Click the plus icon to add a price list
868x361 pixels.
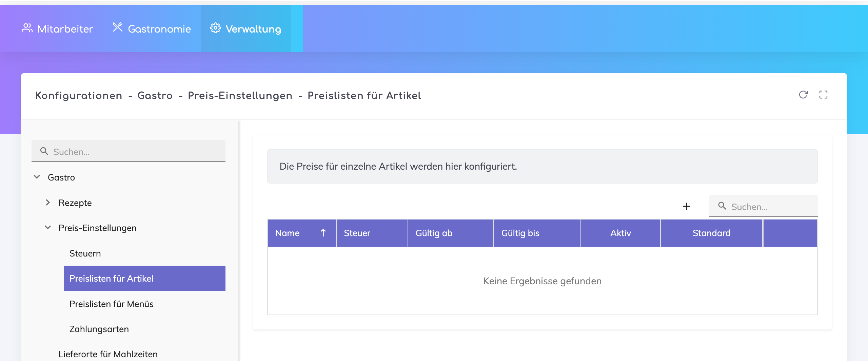tap(686, 206)
